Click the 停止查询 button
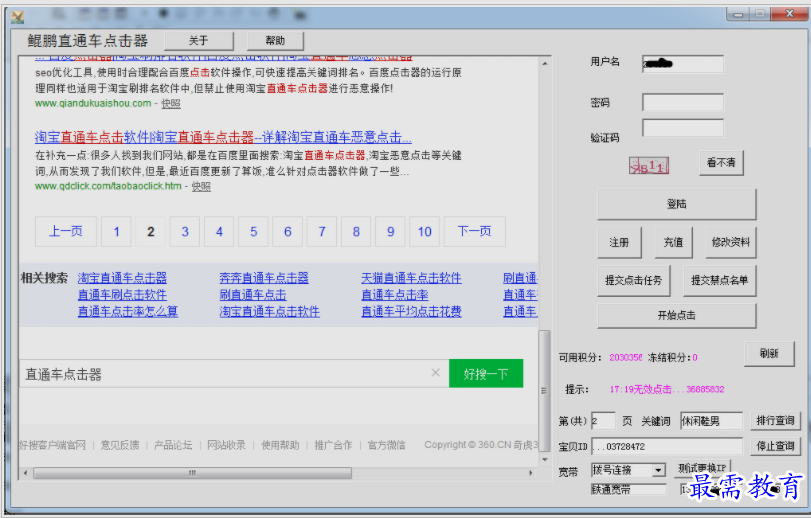The height and width of the screenshot is (518, 811). (x=775, y=446)
